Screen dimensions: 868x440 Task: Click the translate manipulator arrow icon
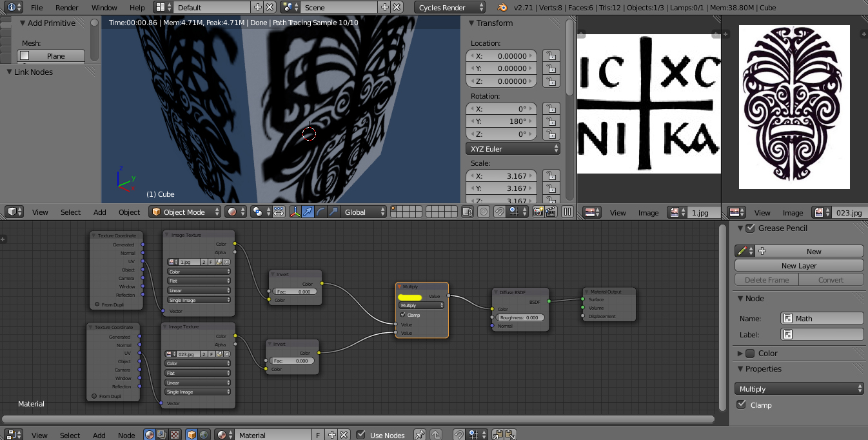(308, 212)
